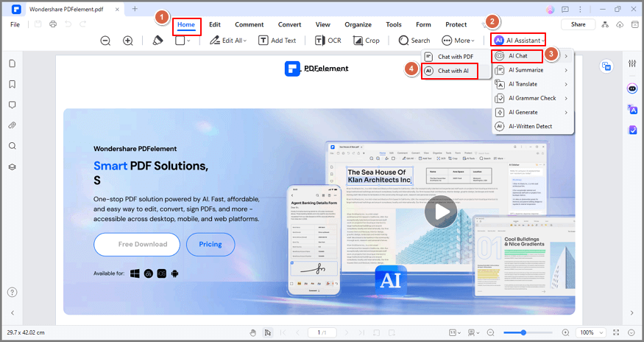Select AI-Written Detect
This screenshot has width=644, height=342.
(x=533, y=126)
